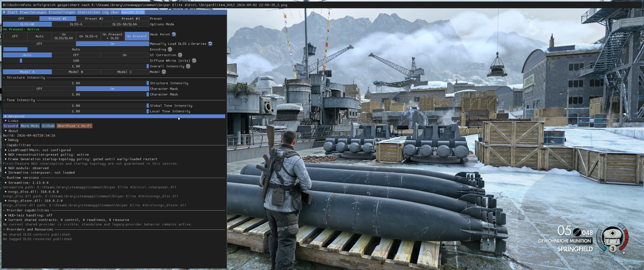This screenshot has height=270, width=644.
Task: Set UI Correction to Off
Action: point(76,55)
